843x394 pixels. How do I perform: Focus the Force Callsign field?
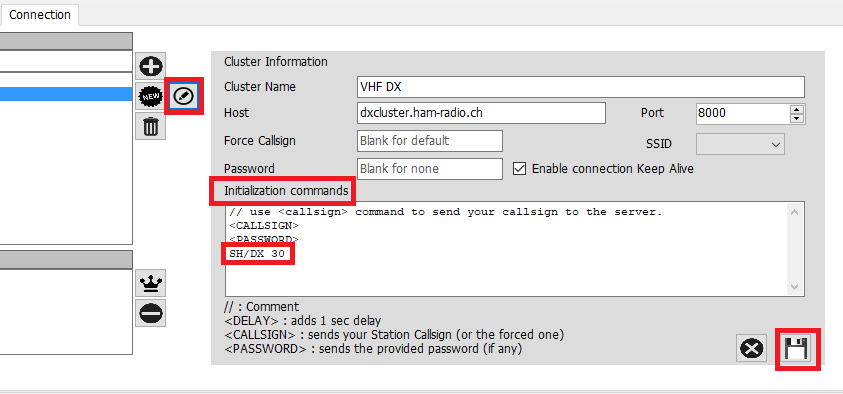click(x=430, y=141)
